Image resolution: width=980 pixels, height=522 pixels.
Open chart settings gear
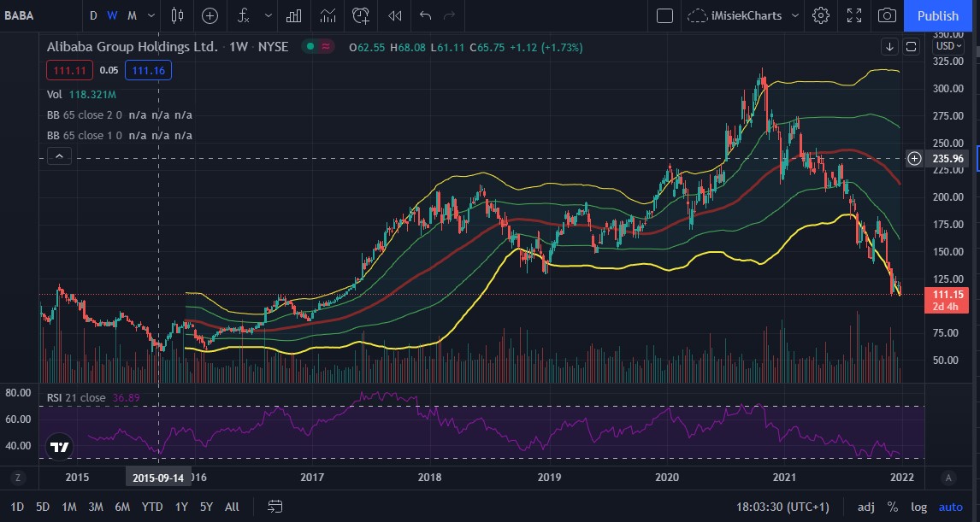821,15
